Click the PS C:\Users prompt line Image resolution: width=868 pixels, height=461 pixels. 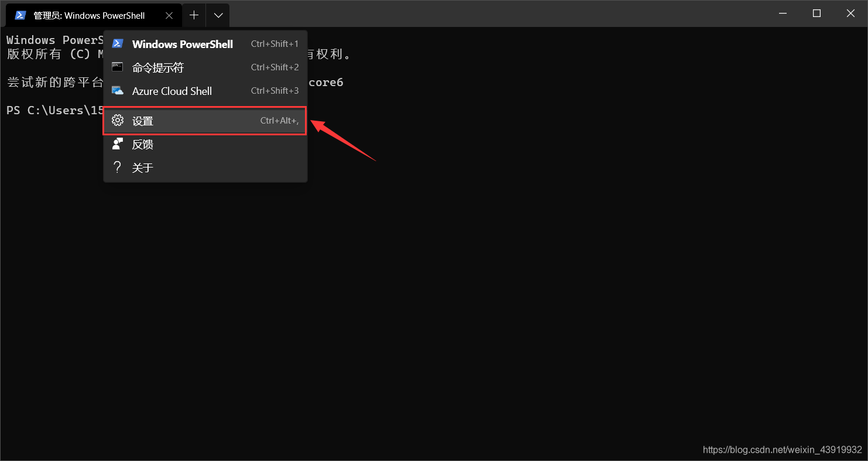(x=55, y=110)
